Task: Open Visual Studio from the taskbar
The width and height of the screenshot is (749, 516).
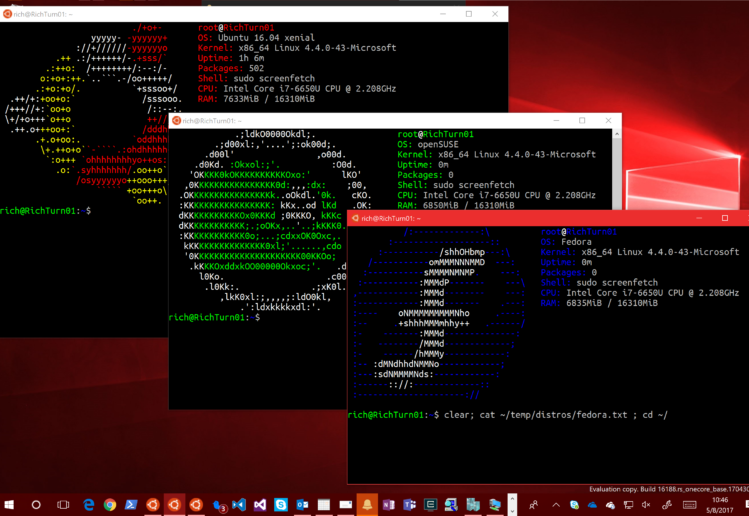Action: [260, 505]
